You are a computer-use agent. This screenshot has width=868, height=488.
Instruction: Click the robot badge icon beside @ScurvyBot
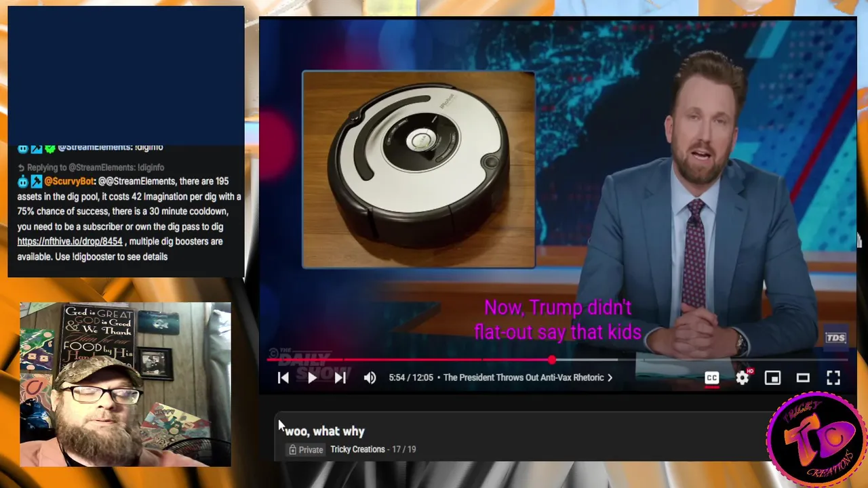(x=23, y=181)
